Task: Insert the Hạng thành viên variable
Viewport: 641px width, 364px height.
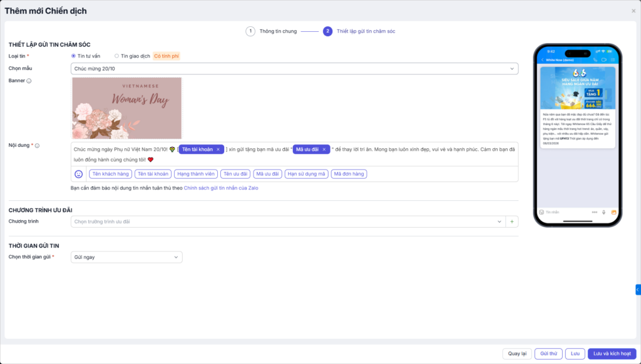Action: point(196,174)
